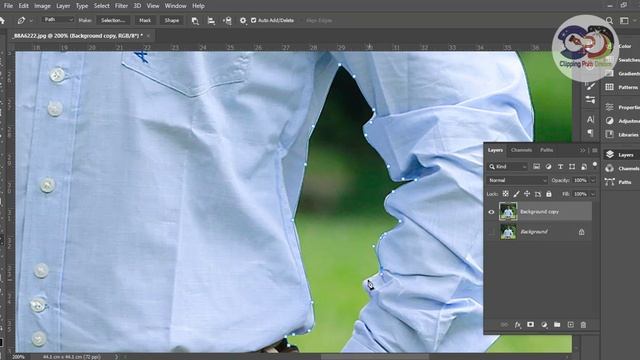Close the _88A6222.jpg document tab
Image resolution: width=640 pixels, height=360 pixels.
[148, 36]
